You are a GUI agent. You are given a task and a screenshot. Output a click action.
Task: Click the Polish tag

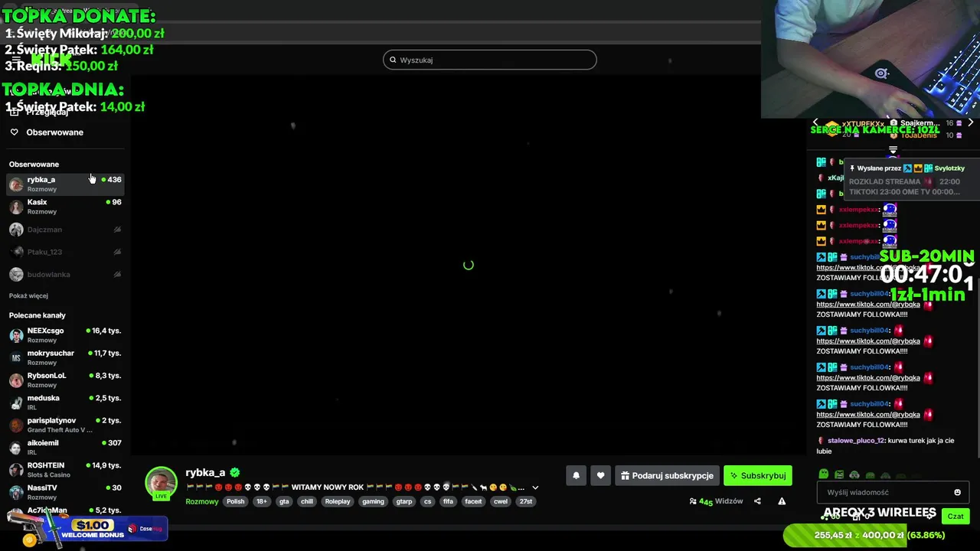pyautogui.click(x=236, y=501)
